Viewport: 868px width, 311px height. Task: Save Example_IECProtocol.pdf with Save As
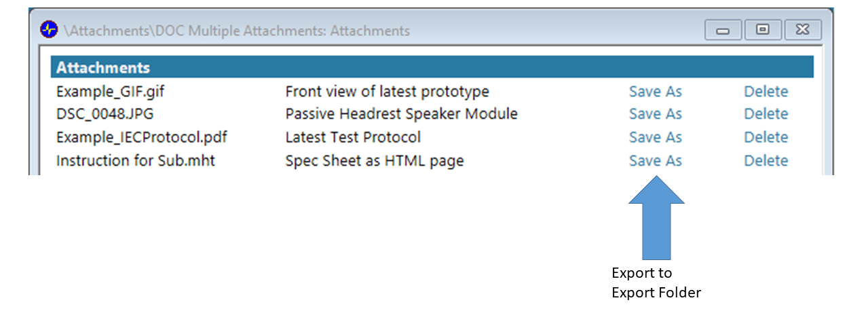click(655, 137)
